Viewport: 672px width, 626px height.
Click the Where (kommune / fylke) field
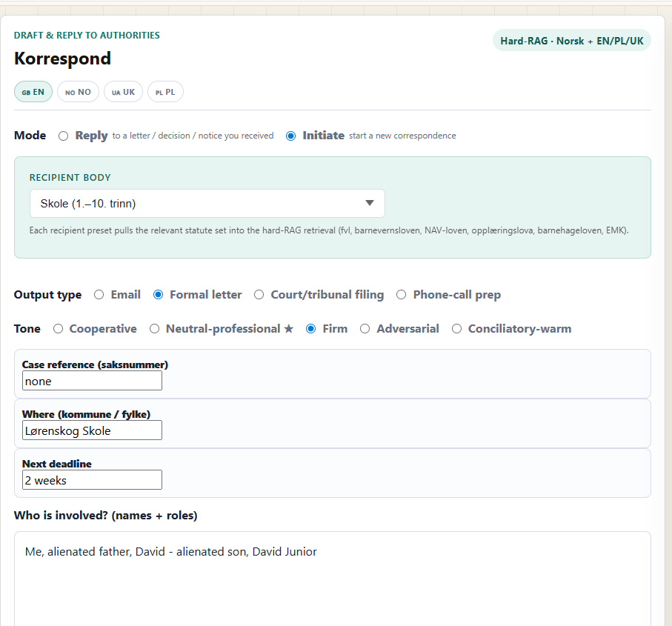(x=92, y=430)
